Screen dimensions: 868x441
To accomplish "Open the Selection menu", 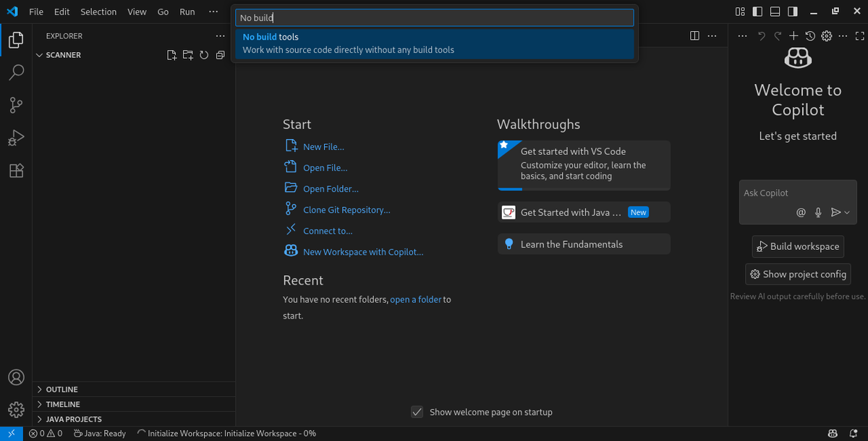I will pyautogui.click(x=98, y=12).
